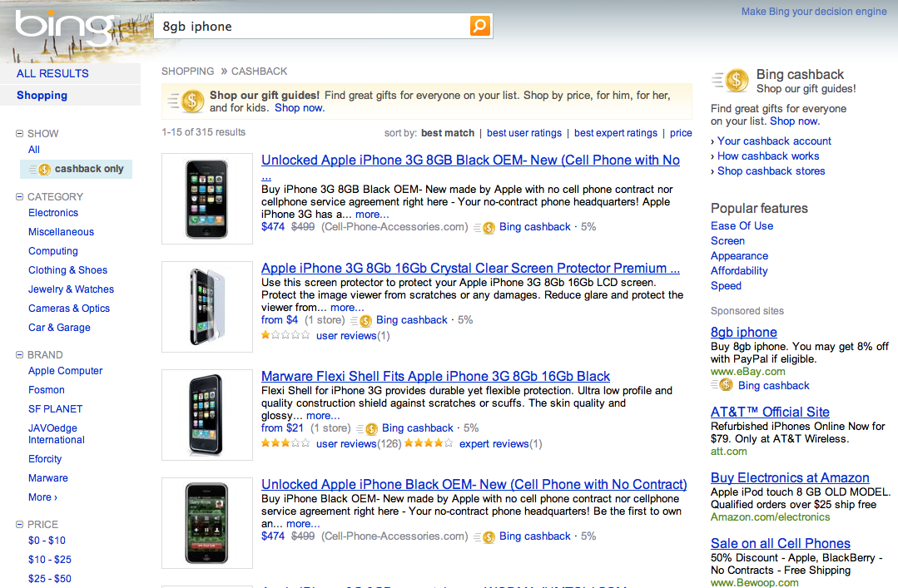Toggle the cashback only filter
This screenshot has width=898, height=588.
(x=77, y=169)
